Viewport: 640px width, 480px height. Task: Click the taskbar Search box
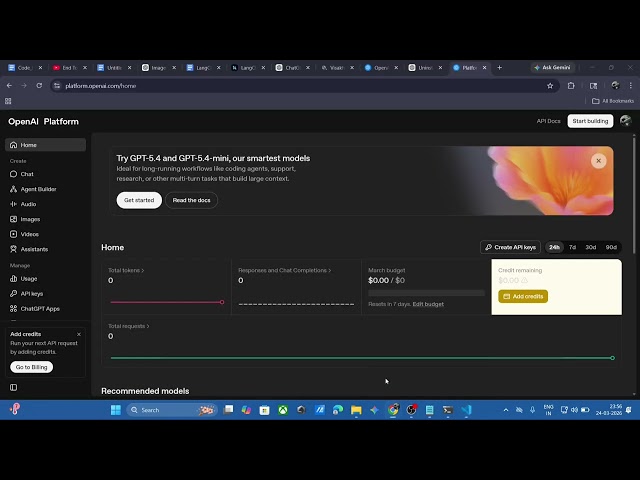(172, 410)
